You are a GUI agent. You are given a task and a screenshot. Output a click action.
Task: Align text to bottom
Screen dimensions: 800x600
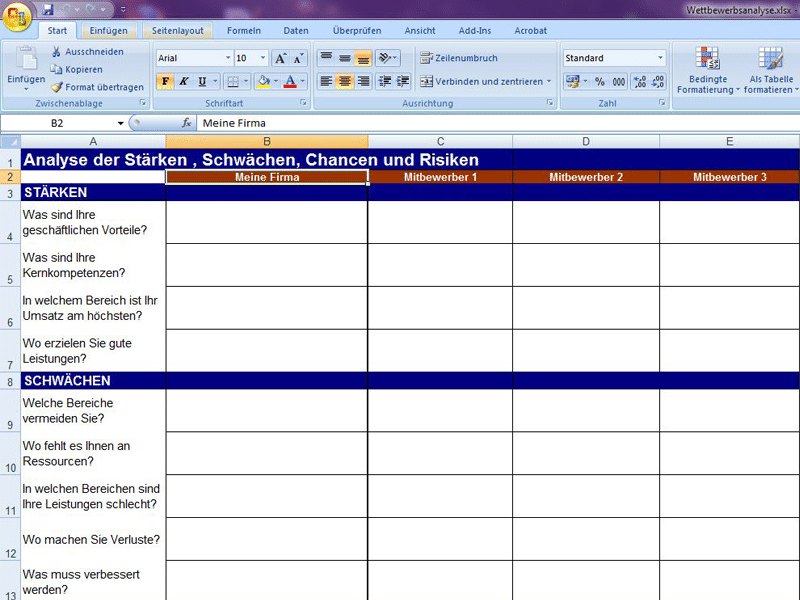point(363,58)
